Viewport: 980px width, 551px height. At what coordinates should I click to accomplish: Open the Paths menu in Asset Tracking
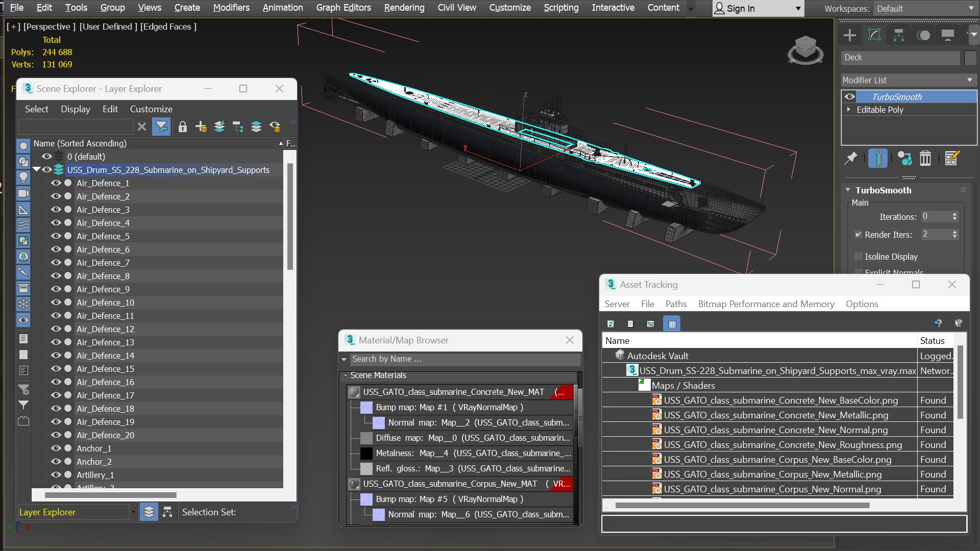[676, 304]
